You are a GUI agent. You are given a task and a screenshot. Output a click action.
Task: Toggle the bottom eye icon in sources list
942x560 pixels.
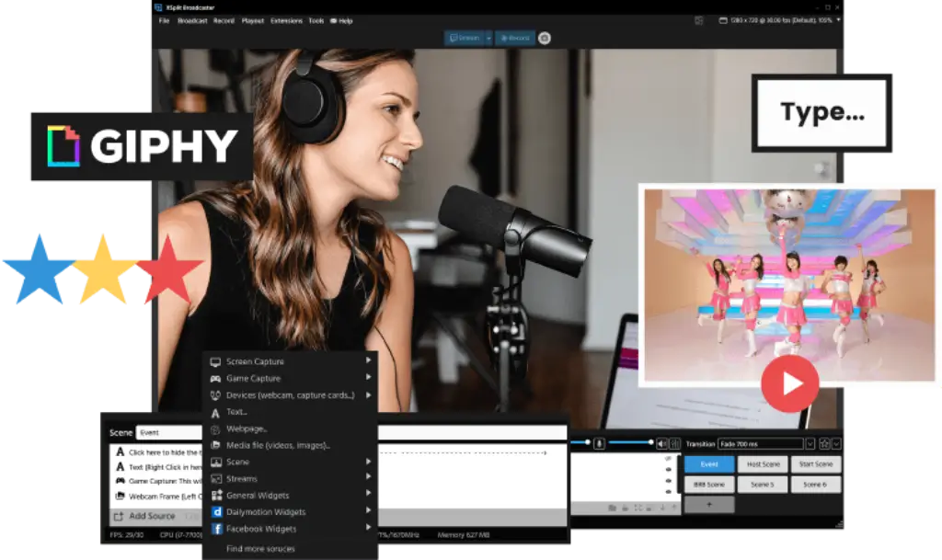pyautogui.click(x=669, y=492)
